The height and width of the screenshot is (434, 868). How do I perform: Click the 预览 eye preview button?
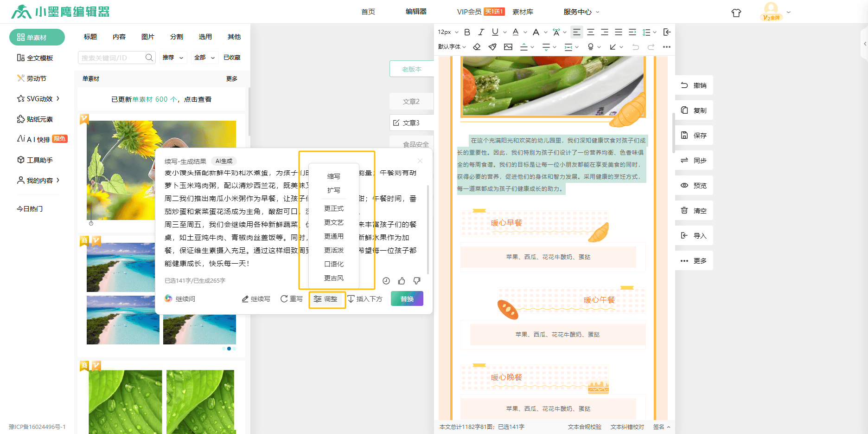tap(694, 186)
